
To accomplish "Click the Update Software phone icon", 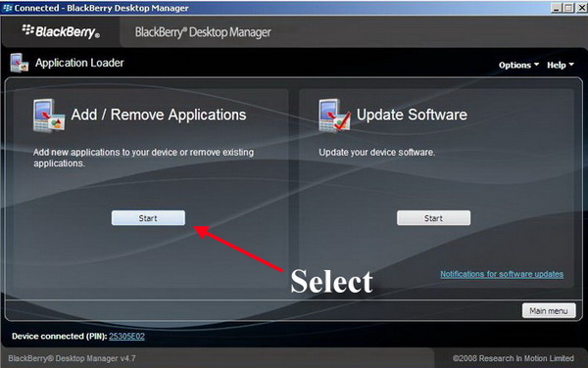I will pos(334,115).
